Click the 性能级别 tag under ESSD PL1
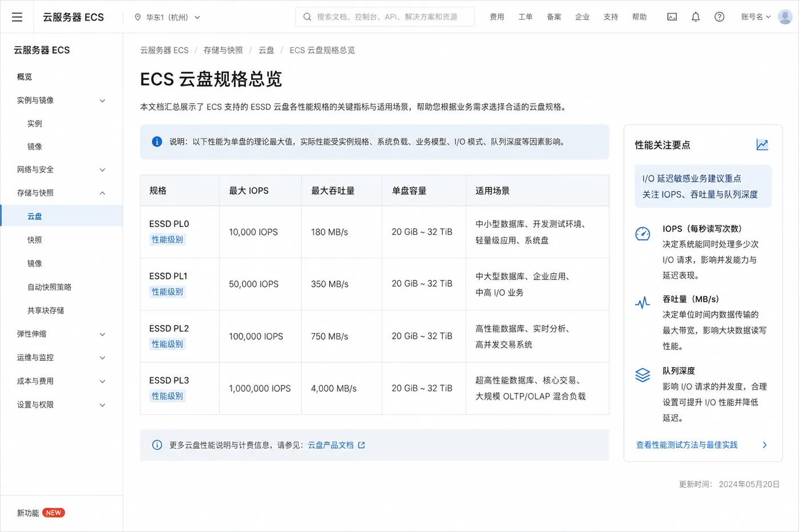The image size is (799, 532). pyautogui.click(x=167, y=291)
